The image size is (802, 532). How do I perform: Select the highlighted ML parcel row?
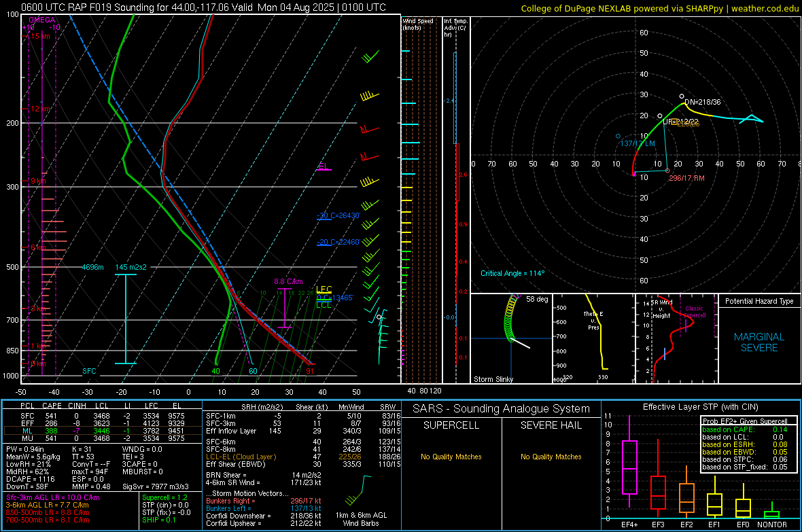tap(103, 431)
